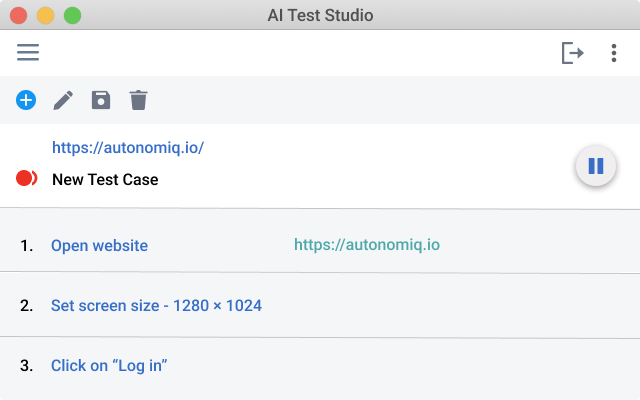Click the red recording indicator icon

point(27,179)
